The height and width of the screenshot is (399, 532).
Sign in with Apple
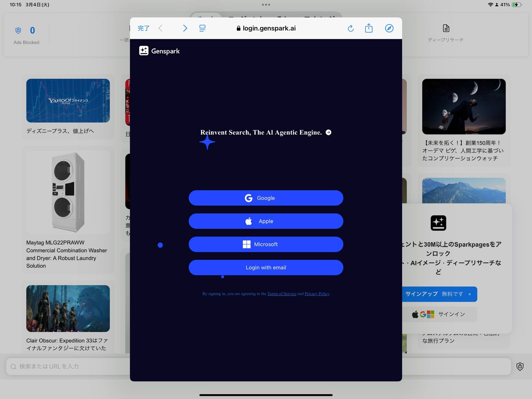tap(266, 221)
